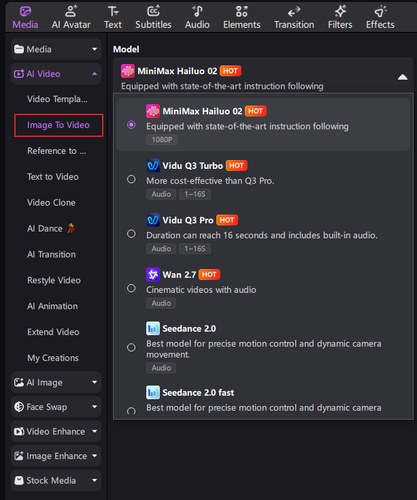Click the Audio tag under Seedance 2.0
This screenshot has width=417, height=500.
click(161, 368)
